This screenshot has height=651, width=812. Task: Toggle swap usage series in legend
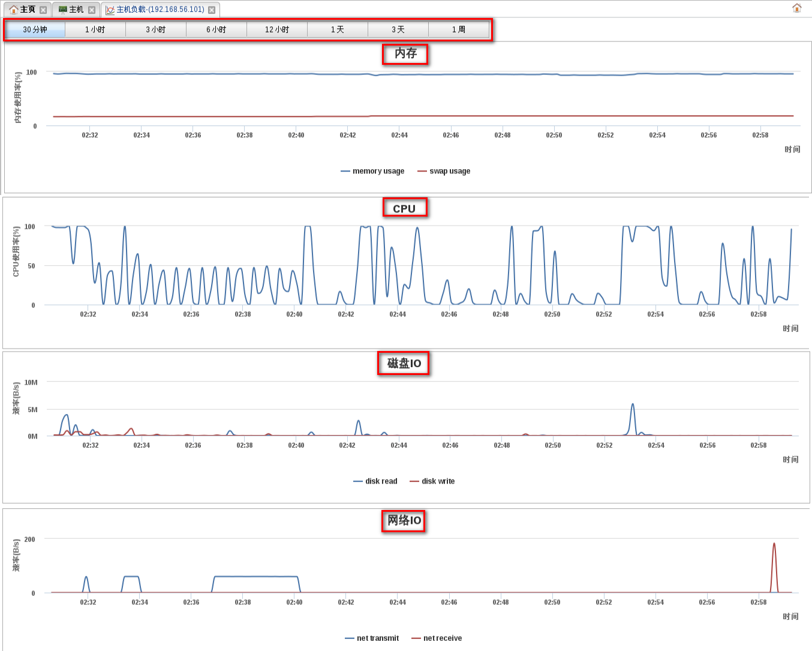tap(444, 171)
